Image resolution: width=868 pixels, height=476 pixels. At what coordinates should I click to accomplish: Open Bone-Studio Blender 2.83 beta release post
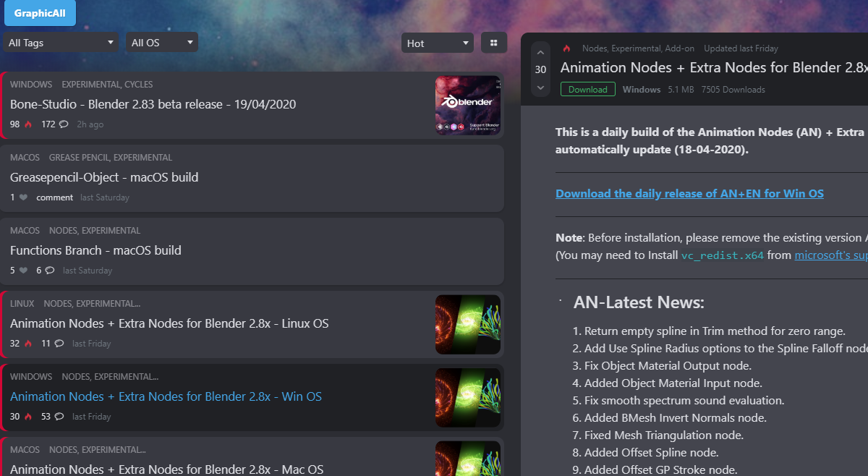click(153, 104)
